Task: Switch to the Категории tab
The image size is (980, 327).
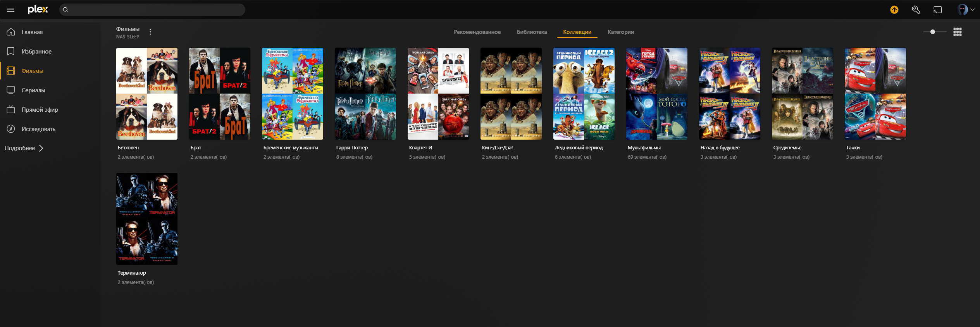Action: (x=621, y=32)
